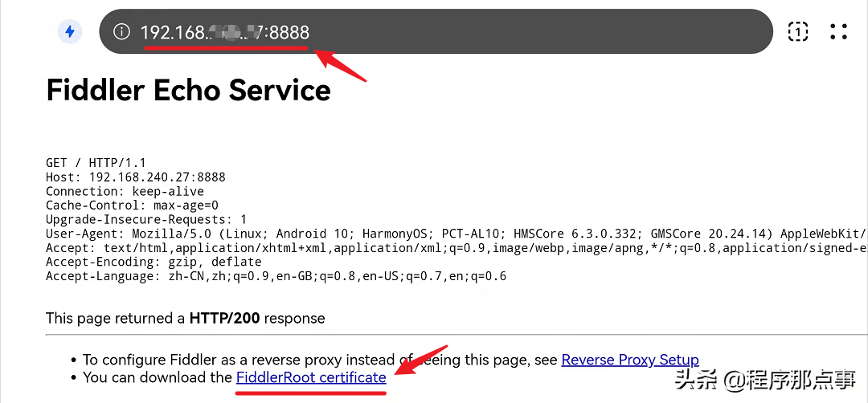Open the tab switcher showing 1 tab

coord(798,32)
